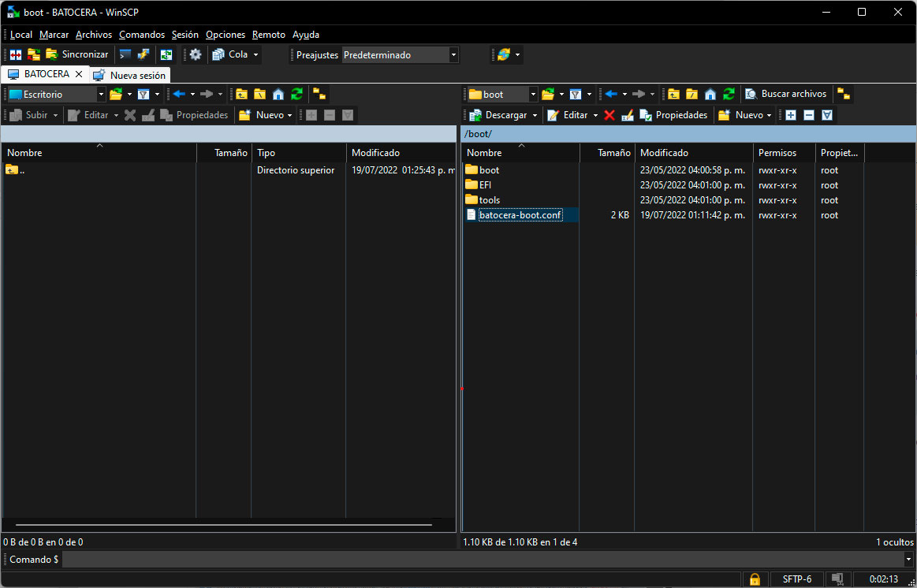Toggle local directory tree icon
The image size is (917, 588).
[319, 94]
